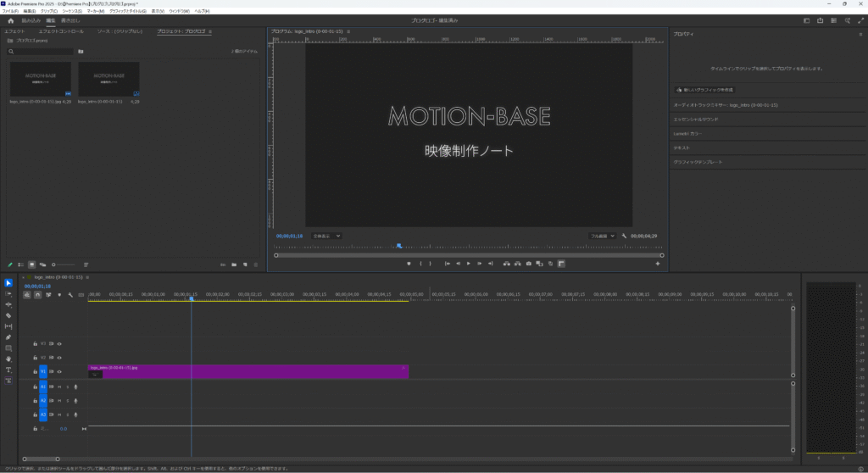Image resolution: width=868 pixels, height=473 pixels.
Task: Play the sequence in Program Monitor
Action: pos(468,264)
